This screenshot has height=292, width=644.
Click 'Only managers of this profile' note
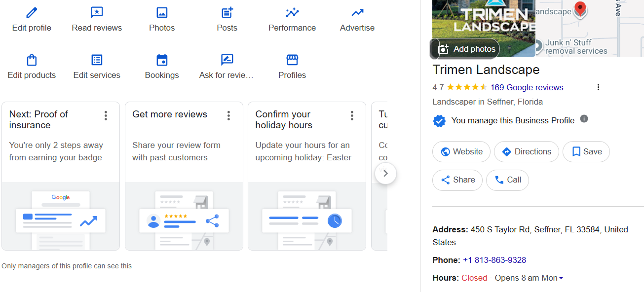pyautogui.click(x=67, y=266)
